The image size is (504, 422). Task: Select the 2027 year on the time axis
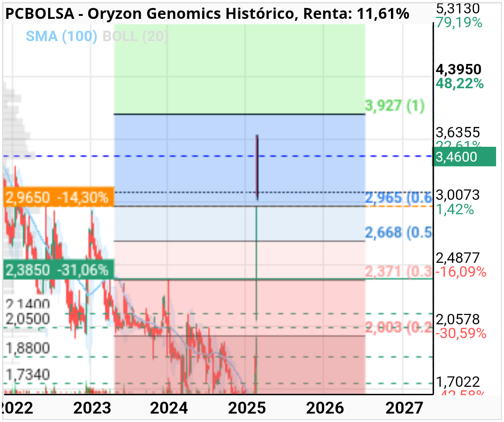pos(404,408)
